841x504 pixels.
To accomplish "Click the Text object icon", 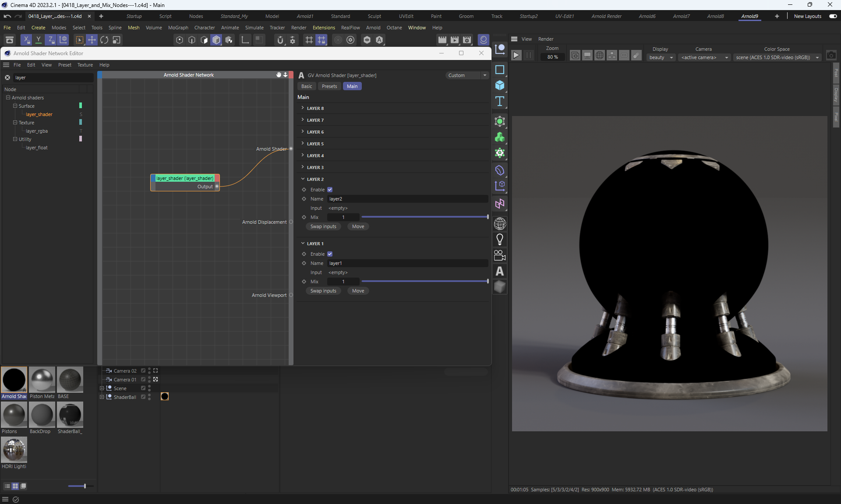I will 499,102.
